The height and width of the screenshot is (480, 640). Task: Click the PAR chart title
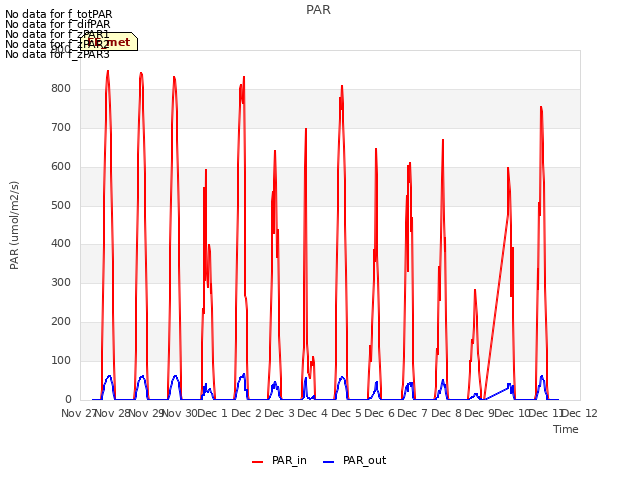click(318, 9)
